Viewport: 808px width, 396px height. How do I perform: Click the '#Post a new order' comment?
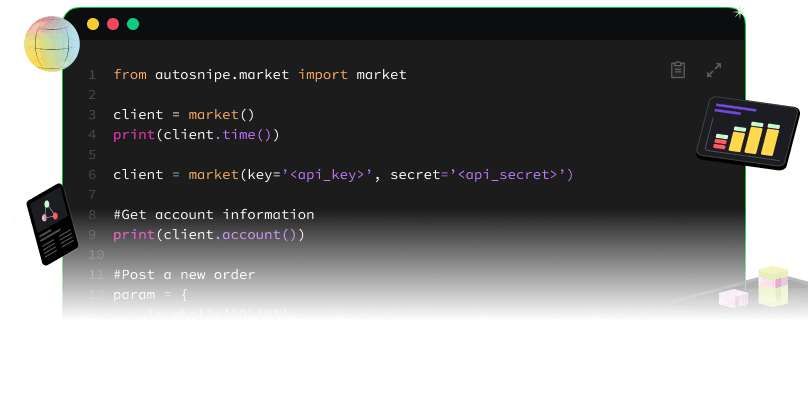click(x=184, y=274)
